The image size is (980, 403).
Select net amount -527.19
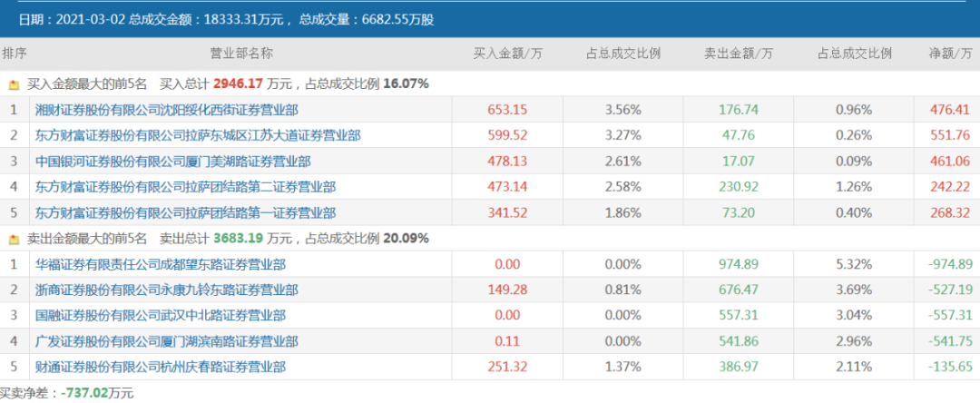tap(950, 290)
